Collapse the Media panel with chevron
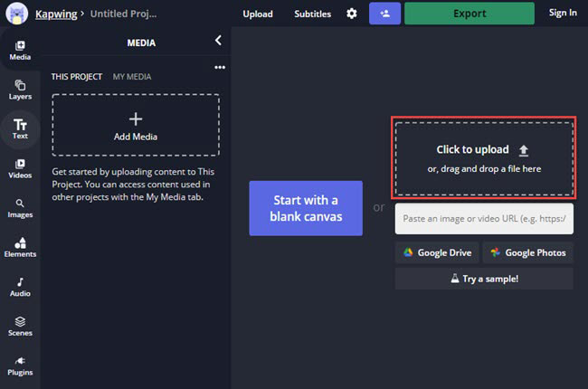Image resolution: width=588 pixels, height=389 pixels. pyautogui.click(x=218, y=41)
